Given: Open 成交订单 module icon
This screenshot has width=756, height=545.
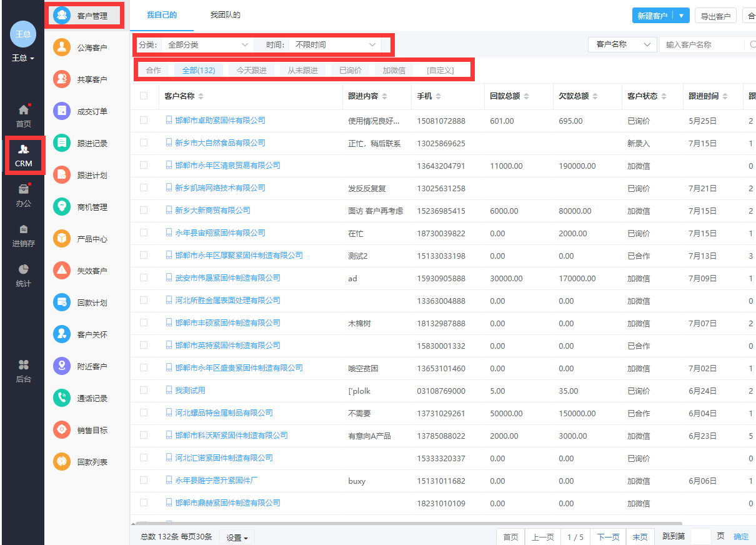Looking at the screenshot, I should click(62, 111).
